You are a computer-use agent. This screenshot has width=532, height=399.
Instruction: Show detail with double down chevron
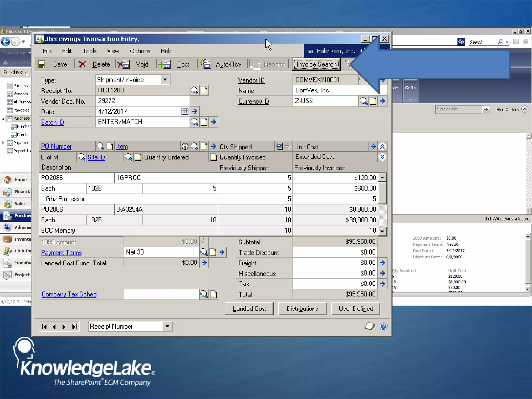[x=382, y=157]
